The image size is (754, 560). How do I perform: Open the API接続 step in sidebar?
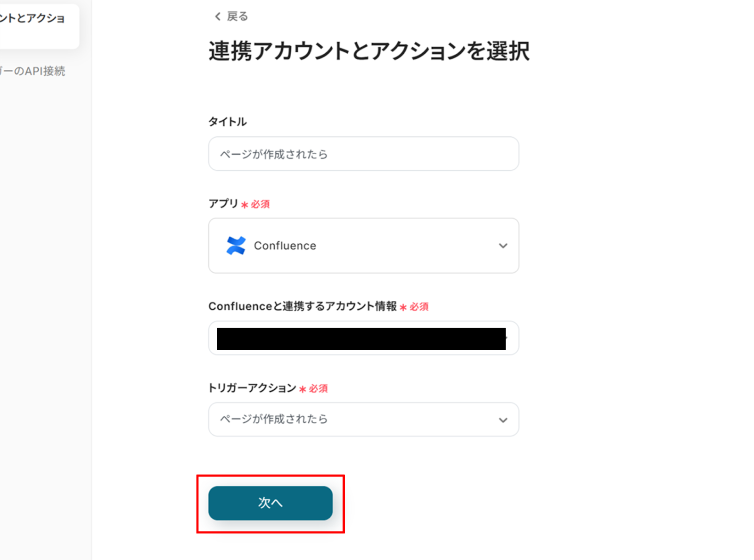click(x=32, y=71)
